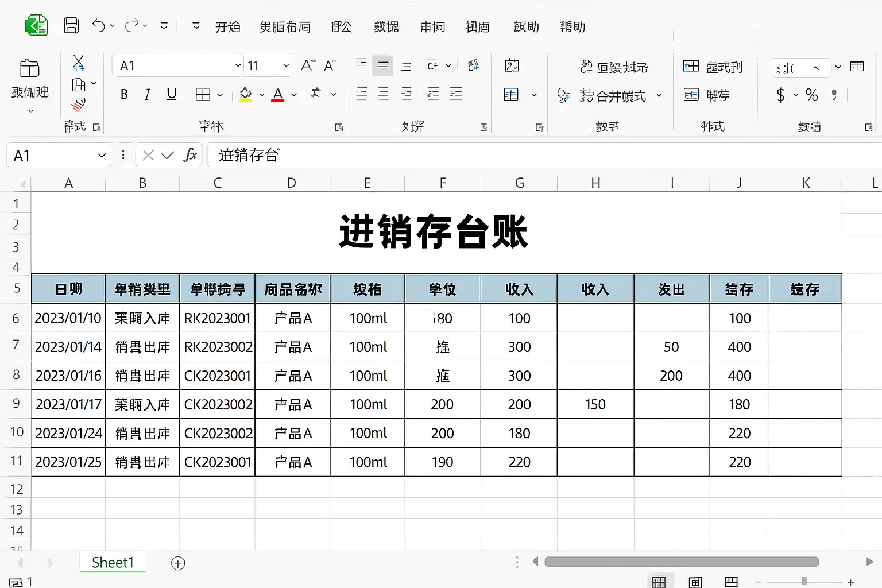Click the Undo arrow icon
Screen dimensions: 882x588
coord(99,26)
